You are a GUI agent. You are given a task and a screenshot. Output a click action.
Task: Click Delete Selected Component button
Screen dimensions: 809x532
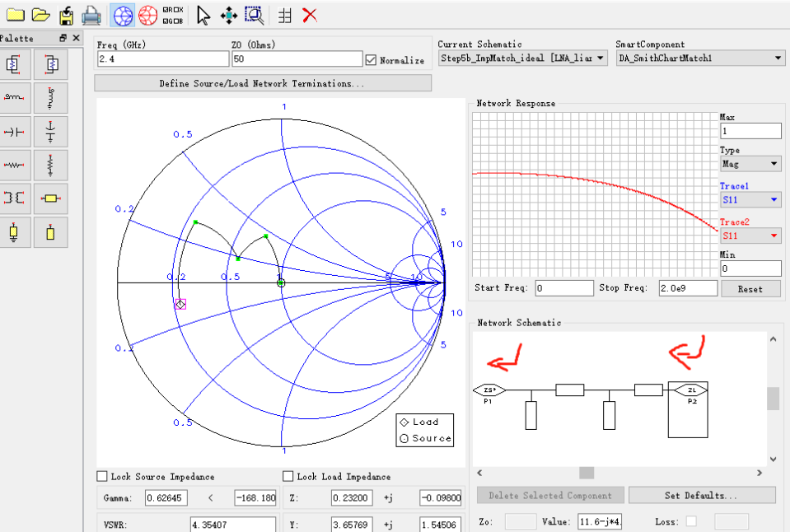pos(550,496)
